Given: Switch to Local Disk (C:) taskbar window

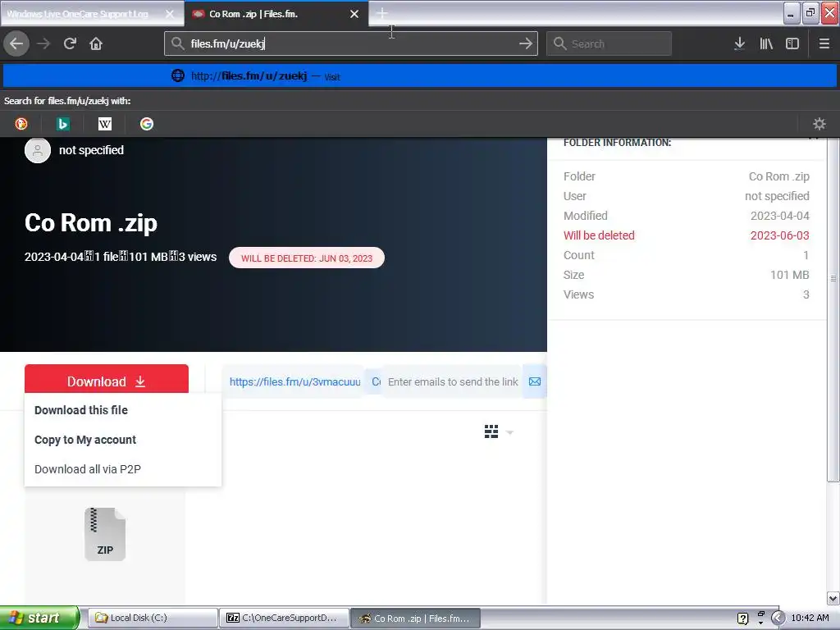Looking at the screenshot, I should (x=152, y=618).
